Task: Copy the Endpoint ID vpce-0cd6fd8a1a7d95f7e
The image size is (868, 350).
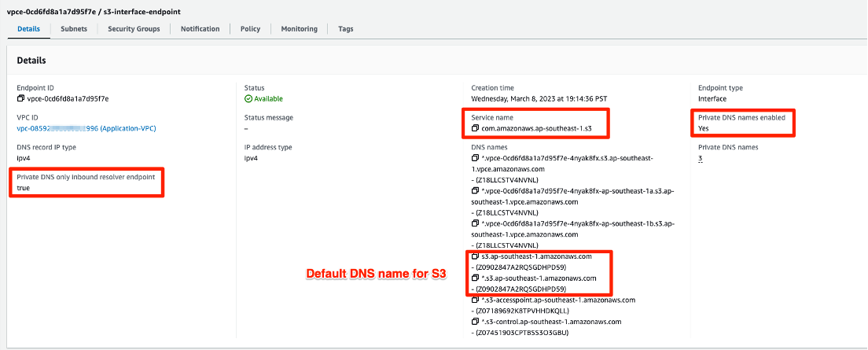Action: pos(21,98)
